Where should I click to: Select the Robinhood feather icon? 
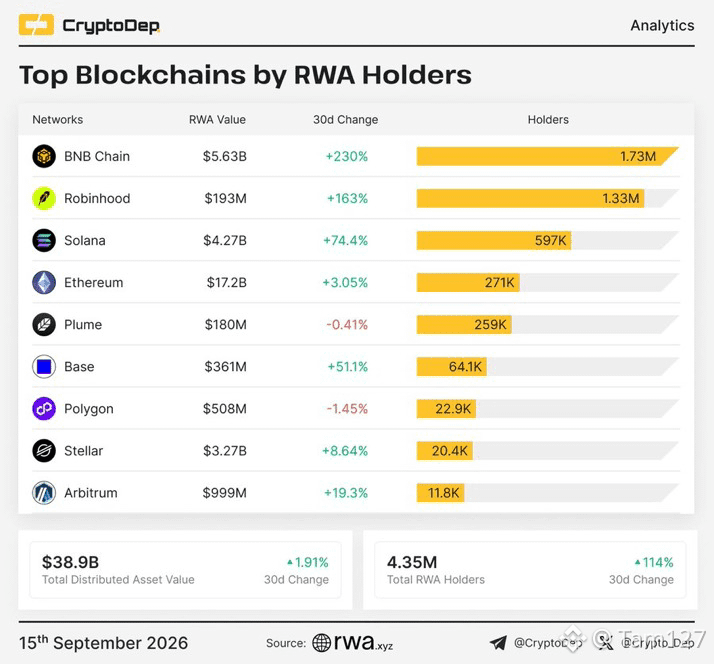(44, 199)
